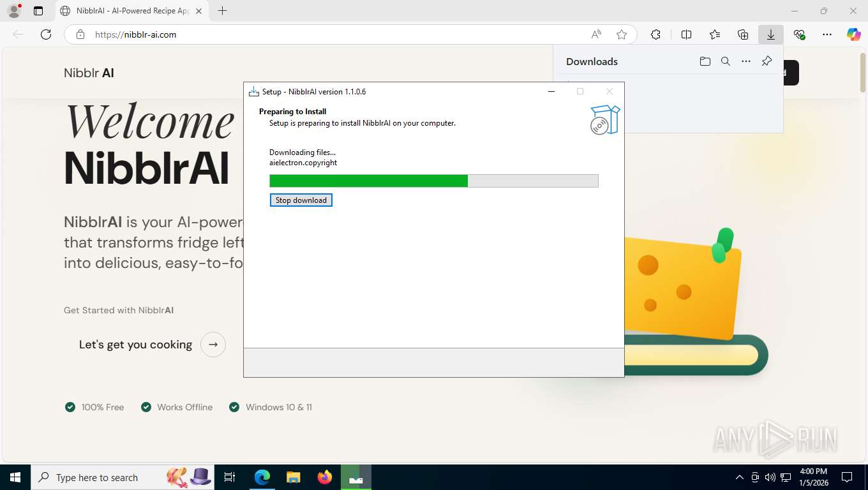Reload the page with refresh icon
868x490 pixels.
pyautogui.click(x=46, y=34)
